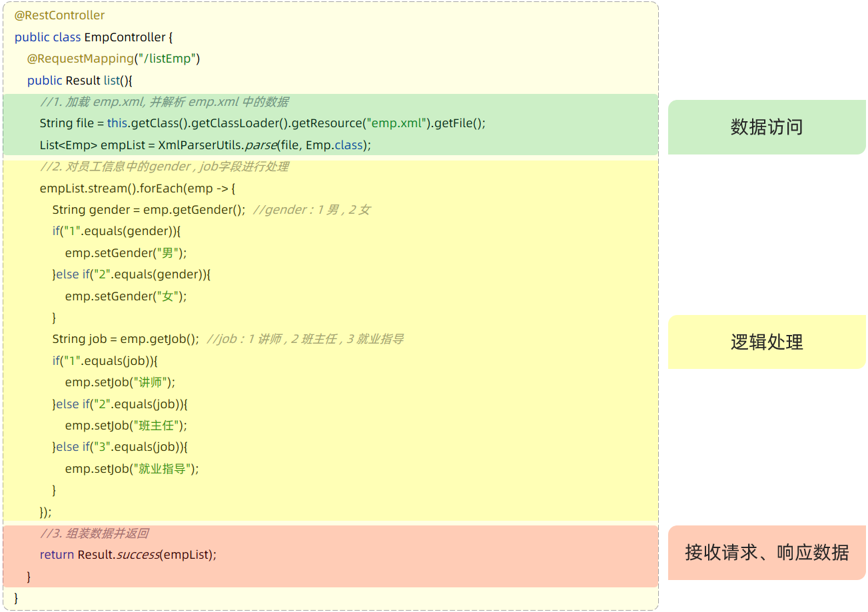Select the yellow 逻辑处理 label

pos(766,342)
